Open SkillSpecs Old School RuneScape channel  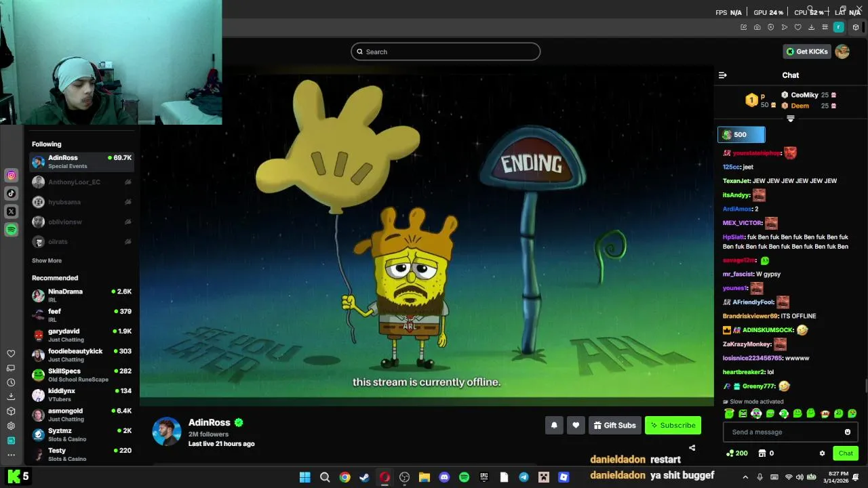pyautogui.click(x=81, y=375)
